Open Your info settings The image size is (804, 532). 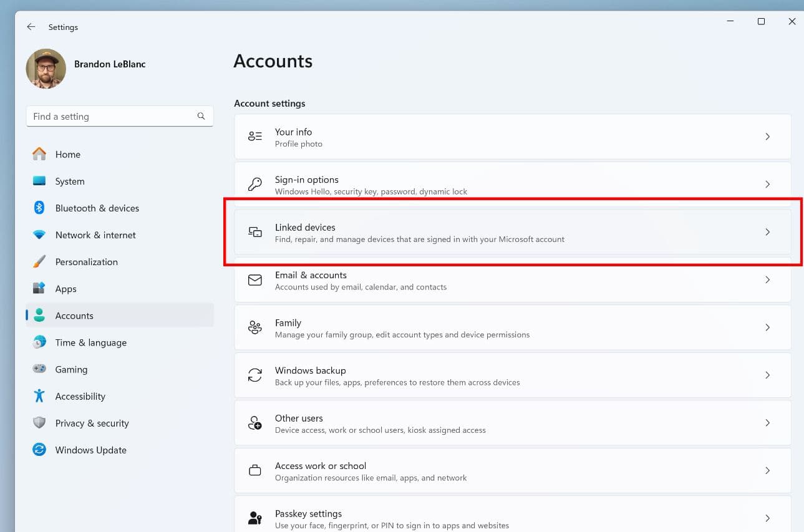click(x=513, y=137)
